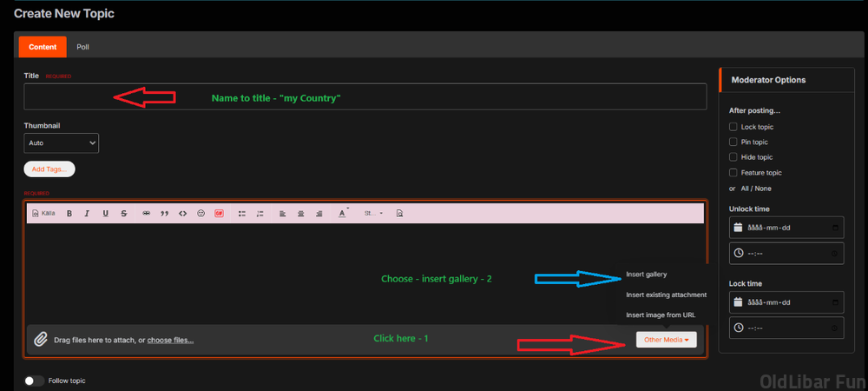Enable the Lock topic checkbox
Screen dimensions: 868x391
coord(733,127)
